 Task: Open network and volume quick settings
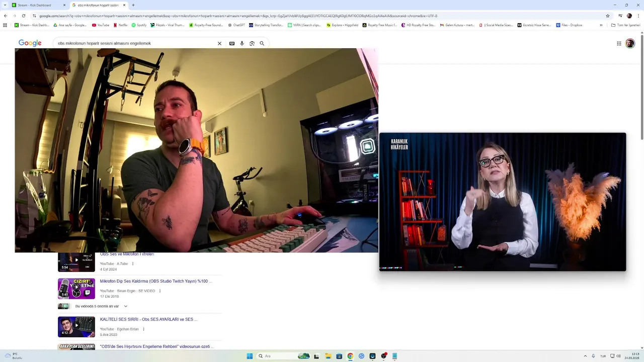[x=615, y=356]
